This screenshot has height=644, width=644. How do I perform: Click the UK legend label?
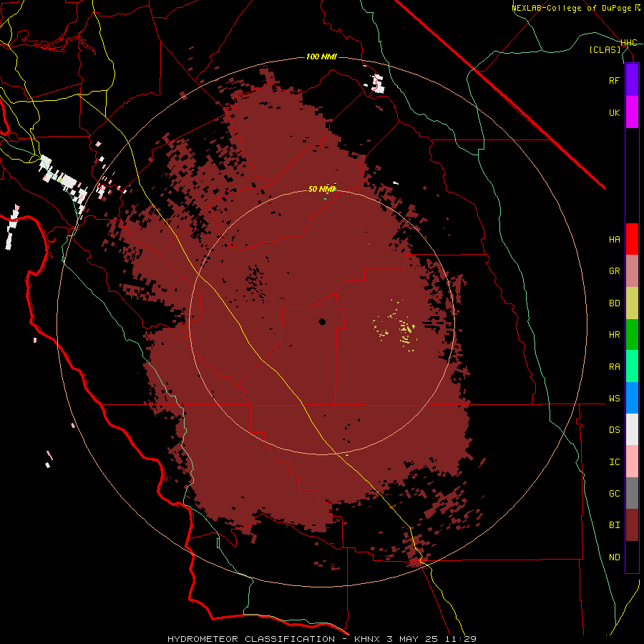(x=614, y=112)
